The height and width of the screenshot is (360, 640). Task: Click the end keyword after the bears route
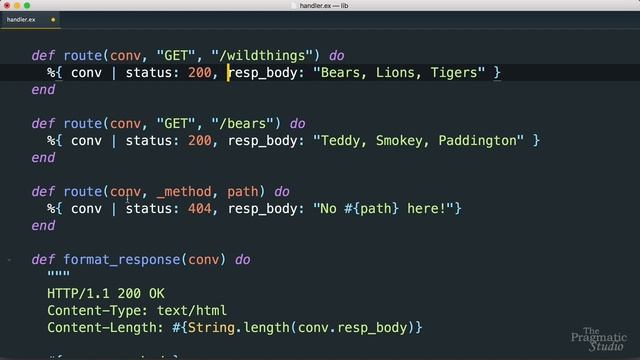(43, 158)
